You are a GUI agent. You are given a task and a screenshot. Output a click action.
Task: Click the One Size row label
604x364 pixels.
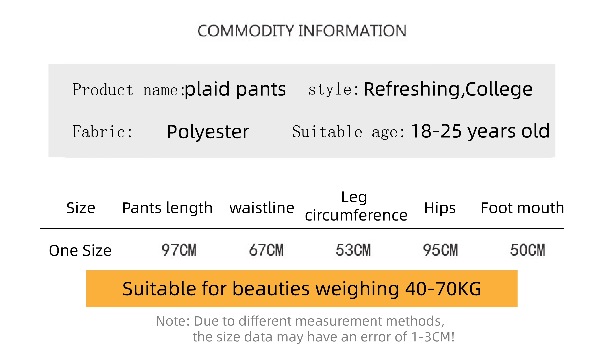click(80, 250)
